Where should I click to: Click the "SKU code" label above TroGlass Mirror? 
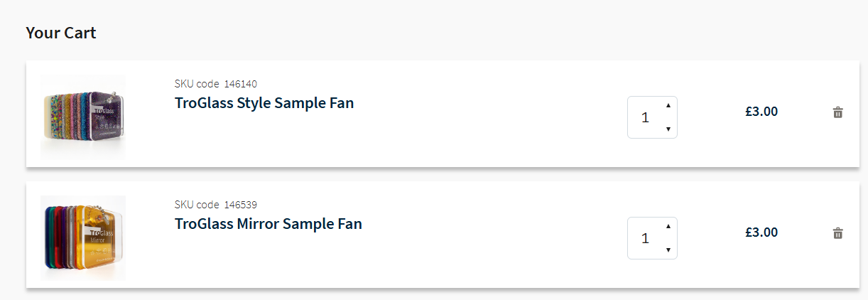pos(197,205)
